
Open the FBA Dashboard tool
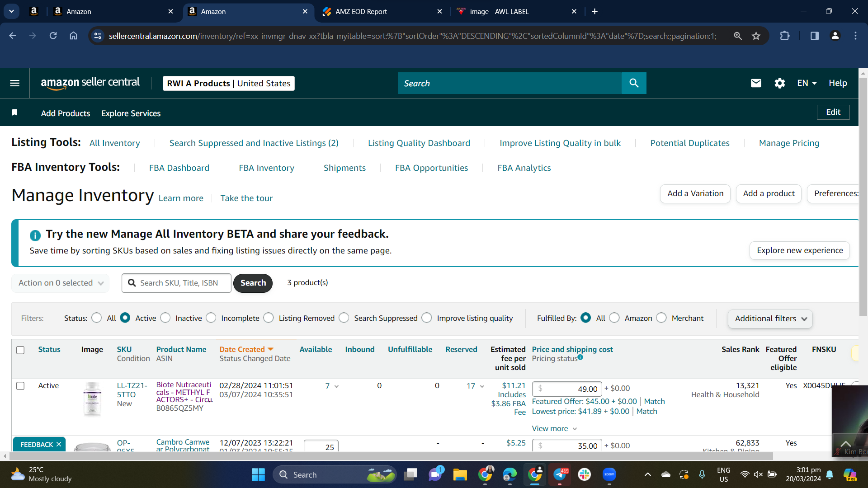pos(179,168)
